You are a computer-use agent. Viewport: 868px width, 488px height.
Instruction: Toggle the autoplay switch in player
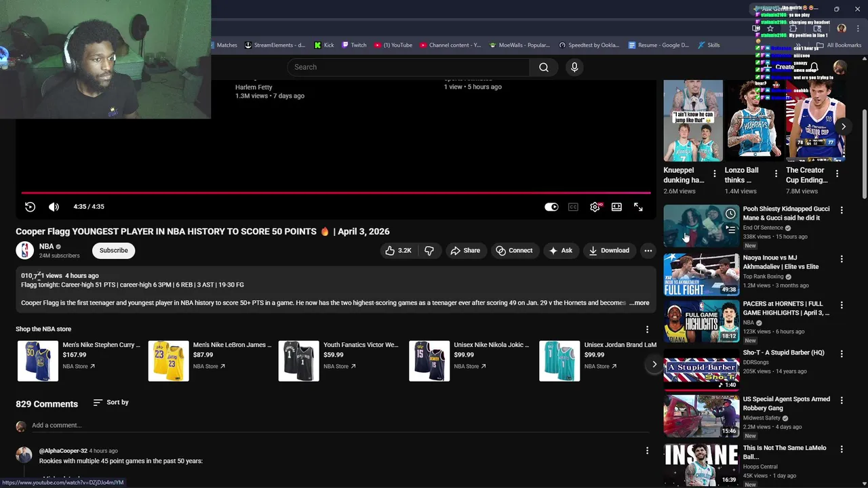(551, 207)
